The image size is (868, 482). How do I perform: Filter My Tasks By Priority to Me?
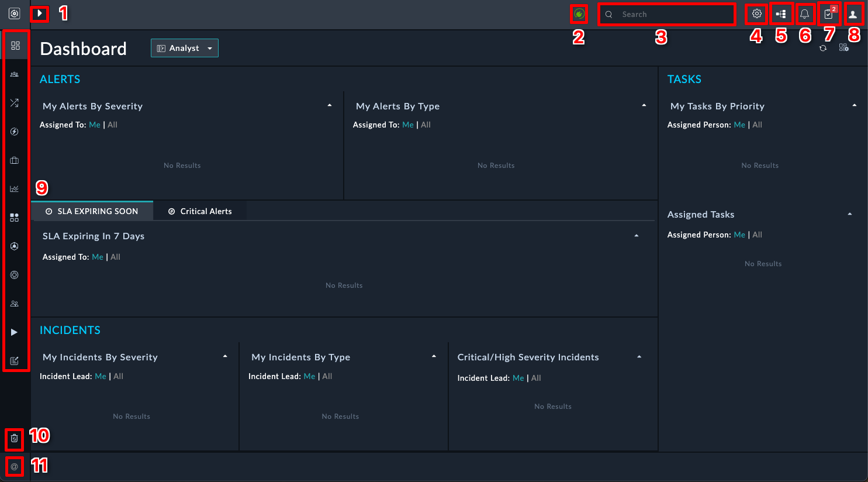coord(739,125)
